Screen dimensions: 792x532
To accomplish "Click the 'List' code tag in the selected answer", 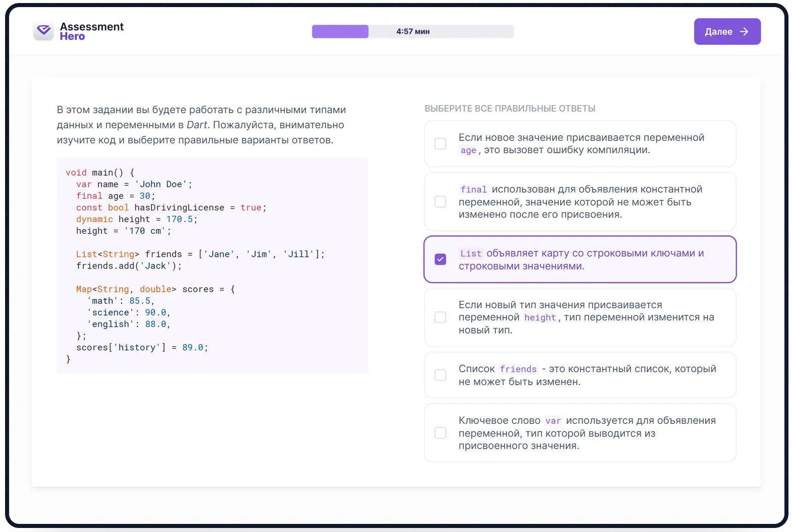I will (470, 254).
